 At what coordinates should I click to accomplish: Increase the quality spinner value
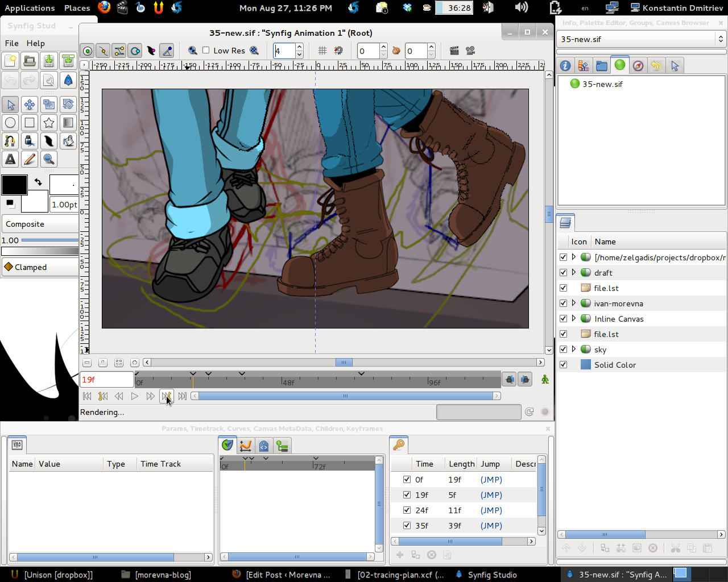coord(299,47)
